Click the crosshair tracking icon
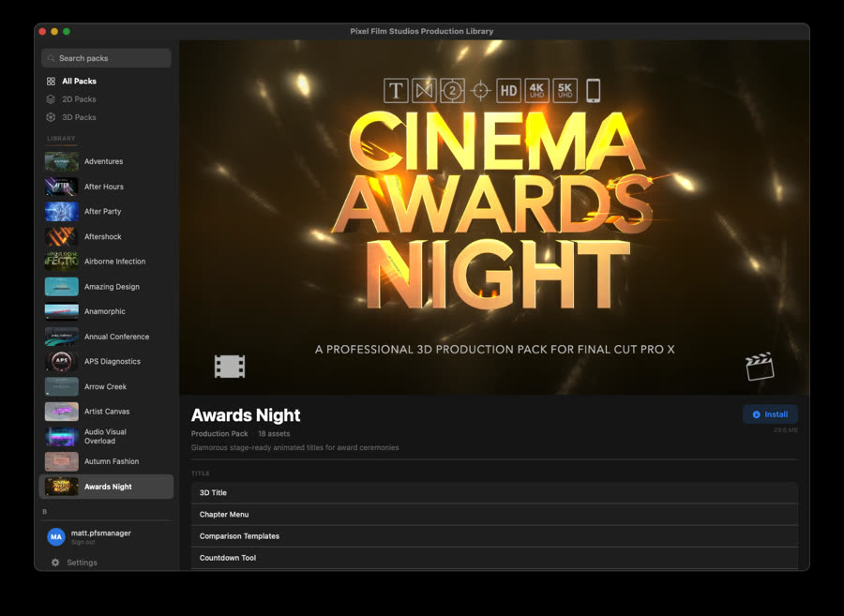This screenshot has height=616, width=844. pos(480,90)
